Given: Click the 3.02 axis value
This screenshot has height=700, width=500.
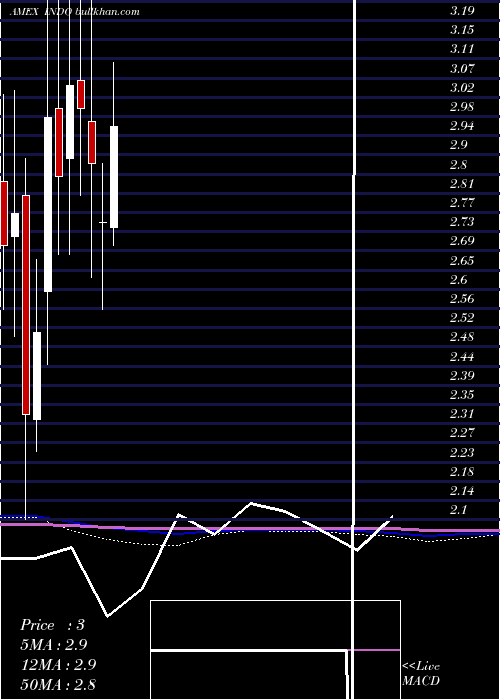Looking at the screenshot, I should click(462, 88).
